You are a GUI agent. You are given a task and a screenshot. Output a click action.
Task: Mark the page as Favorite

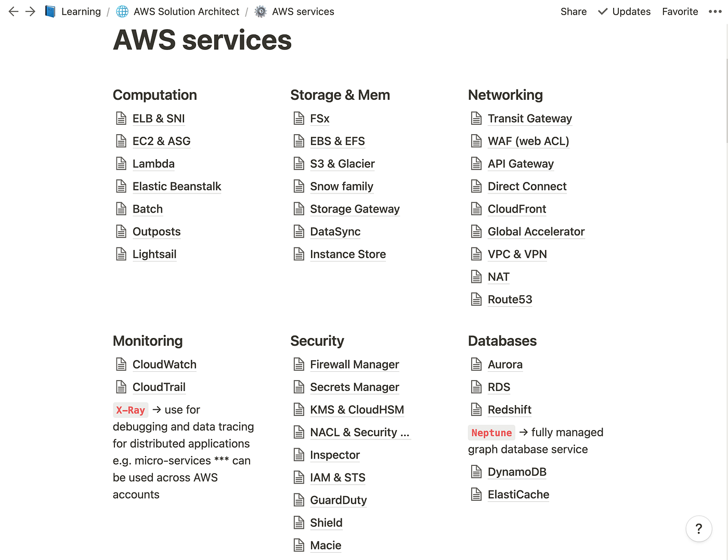click(680, 11)
